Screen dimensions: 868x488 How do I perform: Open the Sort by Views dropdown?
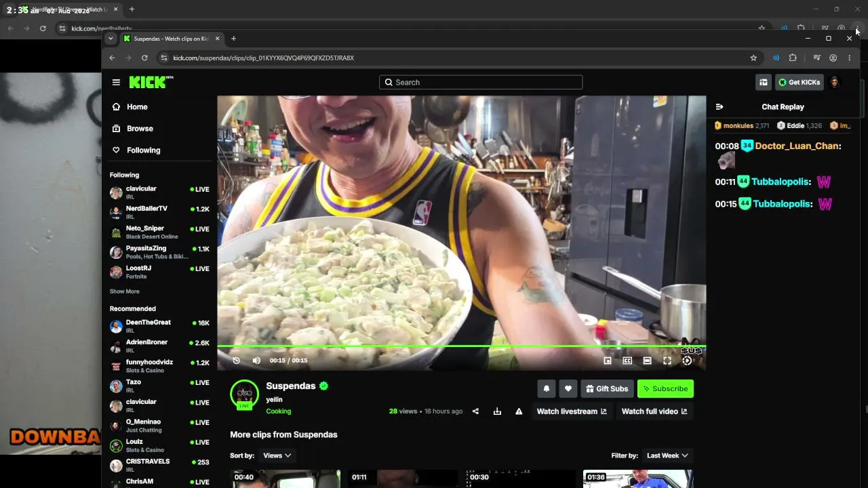tap(277, 455)
